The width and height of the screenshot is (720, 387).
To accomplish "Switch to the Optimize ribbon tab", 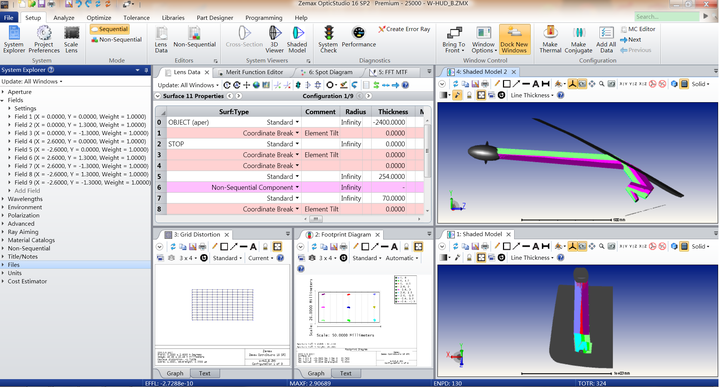I will click(x=99, y=17).
